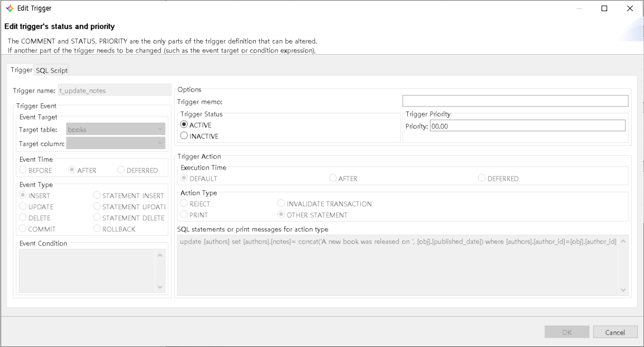Click the app icon in the title bar
This screenshot has height=347, width=644.
9,8
